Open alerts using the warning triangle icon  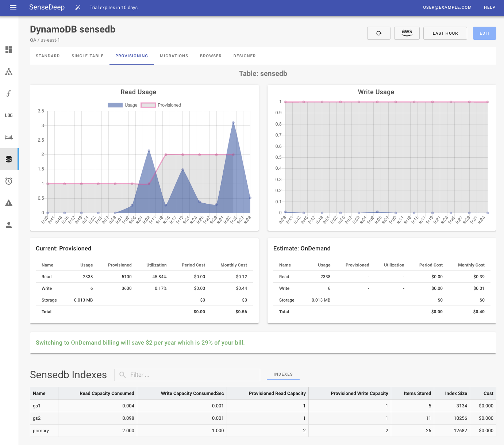(9, 203)
